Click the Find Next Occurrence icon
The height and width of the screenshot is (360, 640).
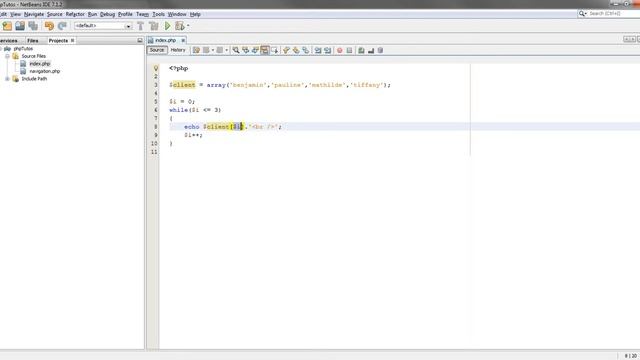[255, 50]
